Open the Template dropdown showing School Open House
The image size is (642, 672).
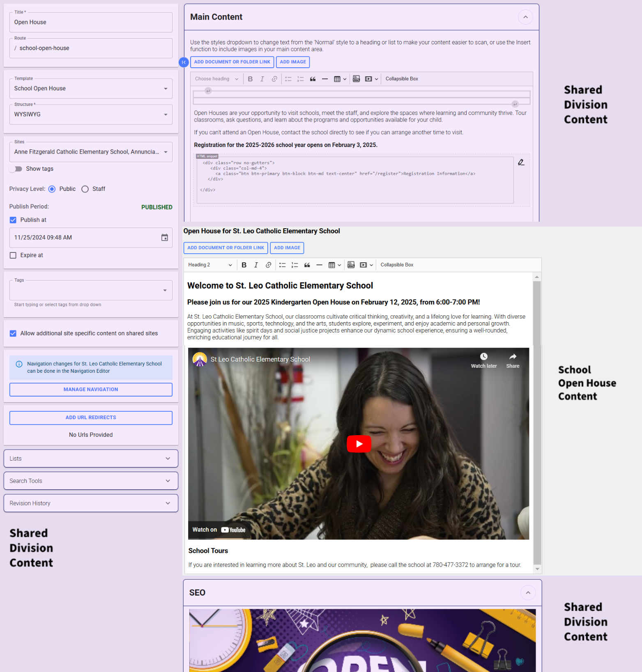91,89
